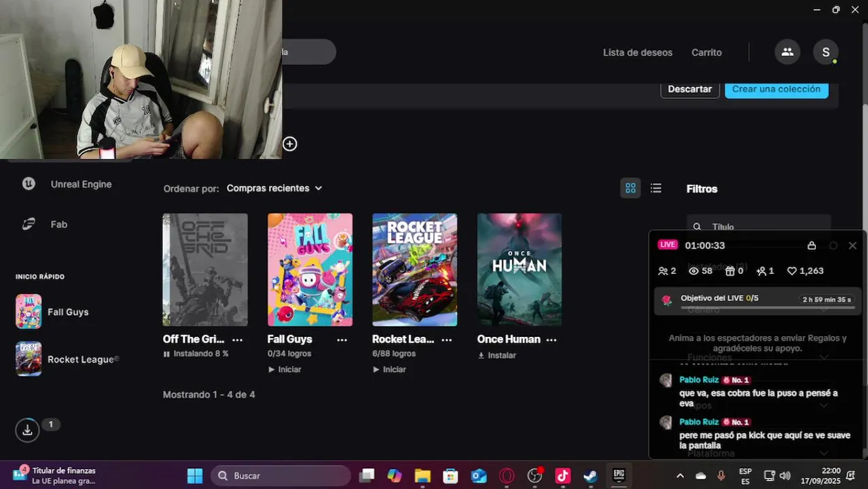This screenshot has width=868, height=489.
Task: Open File Explorer from taskbar
Action: 422,475
